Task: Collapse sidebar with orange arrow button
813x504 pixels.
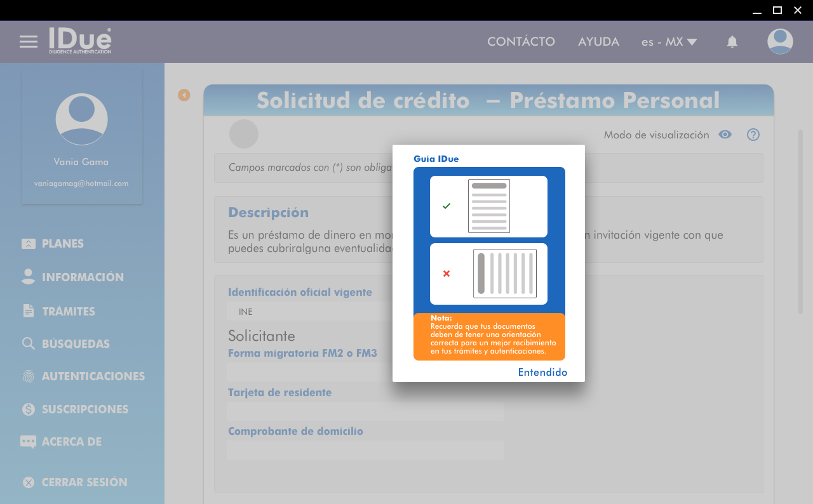Action: pos(184,95)
